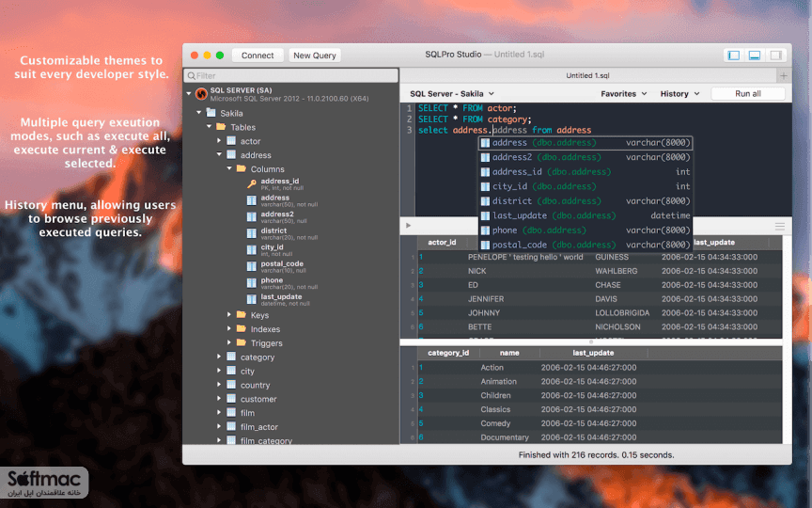Choose phone (dbo.address) autocomplete suggestion
The height and width of the screenshot is (508, 812).
tap(586, 230)
